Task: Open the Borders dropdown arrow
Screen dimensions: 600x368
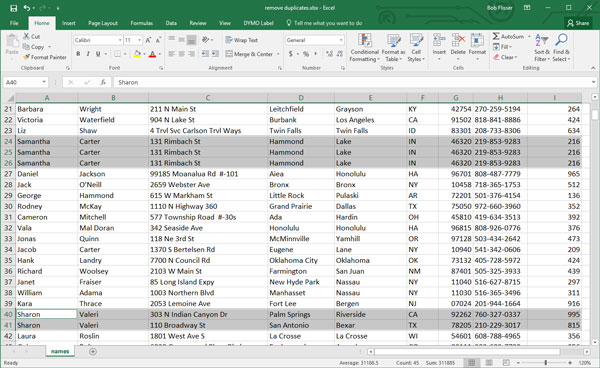Action: [x=125, y=54]
